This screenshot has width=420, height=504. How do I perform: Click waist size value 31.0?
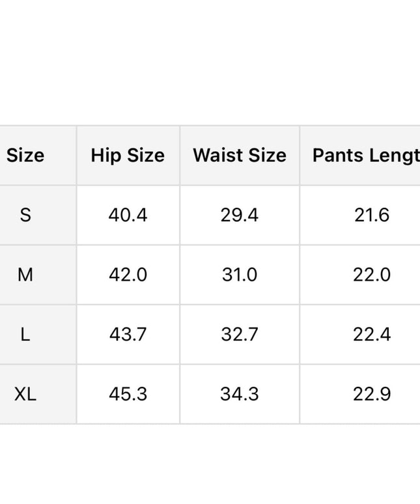[x=240, y=275]
